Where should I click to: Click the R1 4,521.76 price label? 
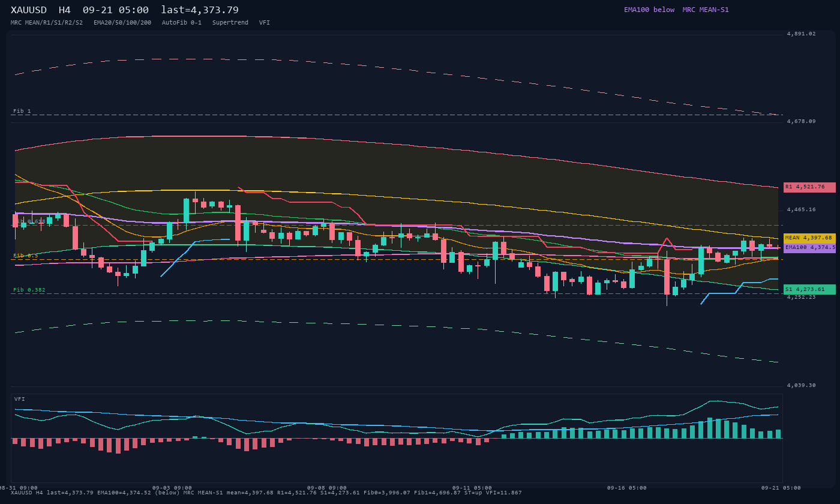pyautogui.click(x=809, y=187)
